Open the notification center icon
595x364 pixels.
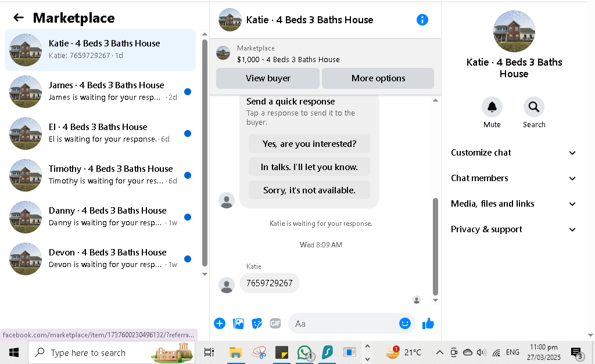tap(577, 353)
